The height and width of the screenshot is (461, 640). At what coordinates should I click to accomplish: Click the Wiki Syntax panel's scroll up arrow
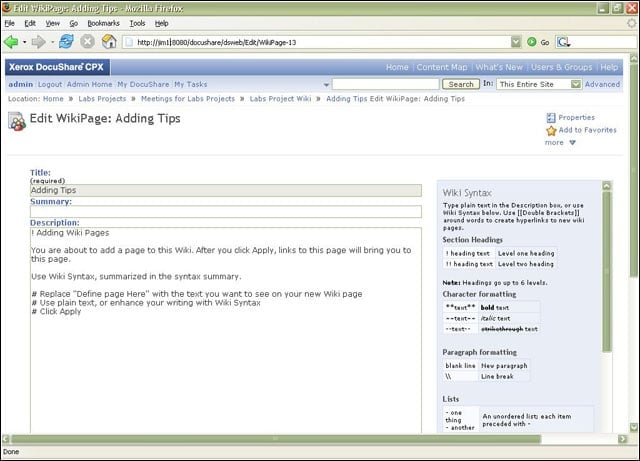tap(607, 186)
